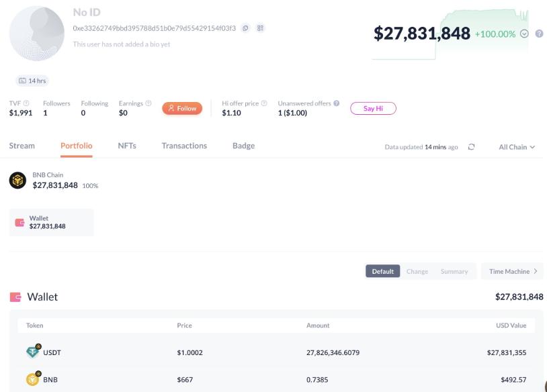Switch to the Change view
The image size is (547, 392).
click(418, 271)
